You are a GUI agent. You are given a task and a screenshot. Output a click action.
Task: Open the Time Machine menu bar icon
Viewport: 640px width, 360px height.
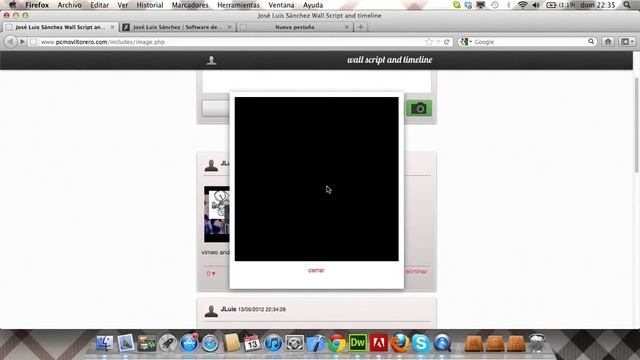[495, 5]
